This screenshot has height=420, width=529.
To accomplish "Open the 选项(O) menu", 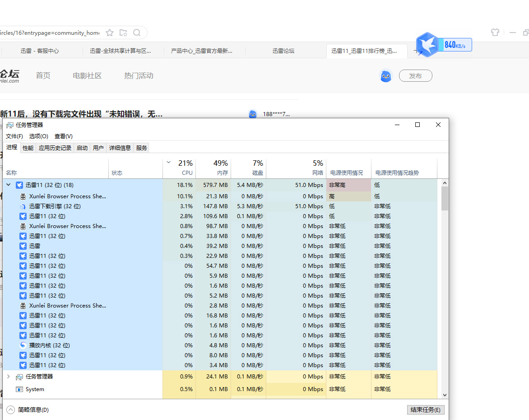I will pos(38,136).
